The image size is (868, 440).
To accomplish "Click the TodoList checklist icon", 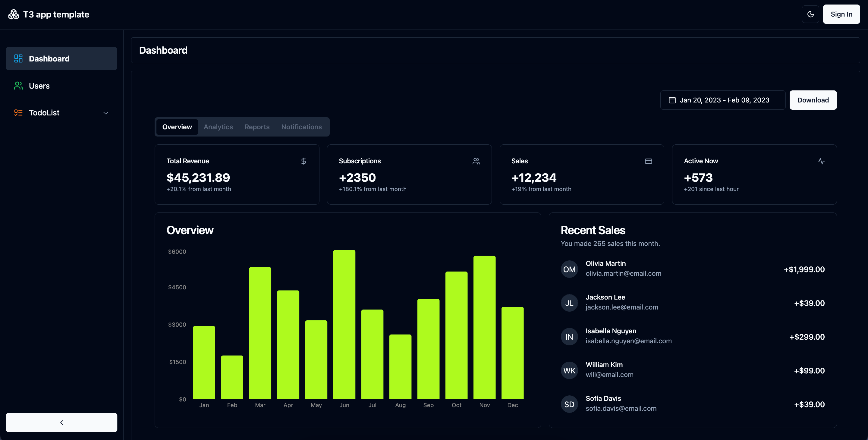I will coord(18,113).
